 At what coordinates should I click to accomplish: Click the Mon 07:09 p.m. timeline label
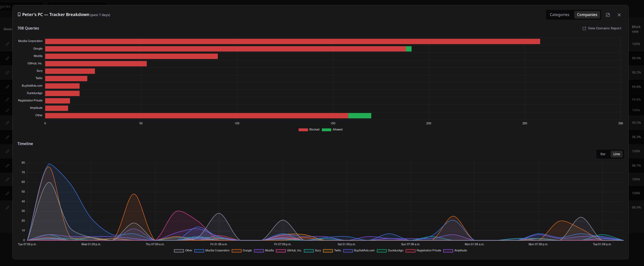point(538,244)
